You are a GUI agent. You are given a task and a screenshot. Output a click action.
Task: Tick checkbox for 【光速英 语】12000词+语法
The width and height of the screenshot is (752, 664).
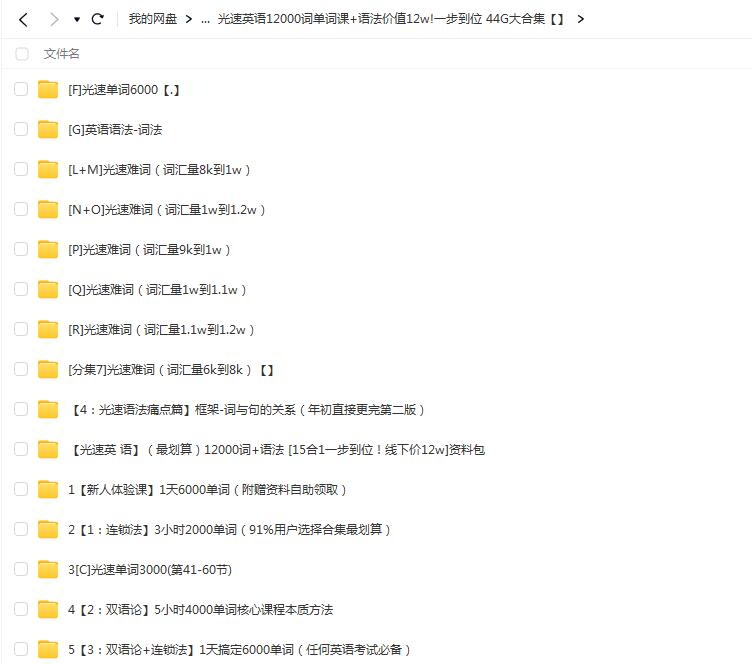point(21,449)
